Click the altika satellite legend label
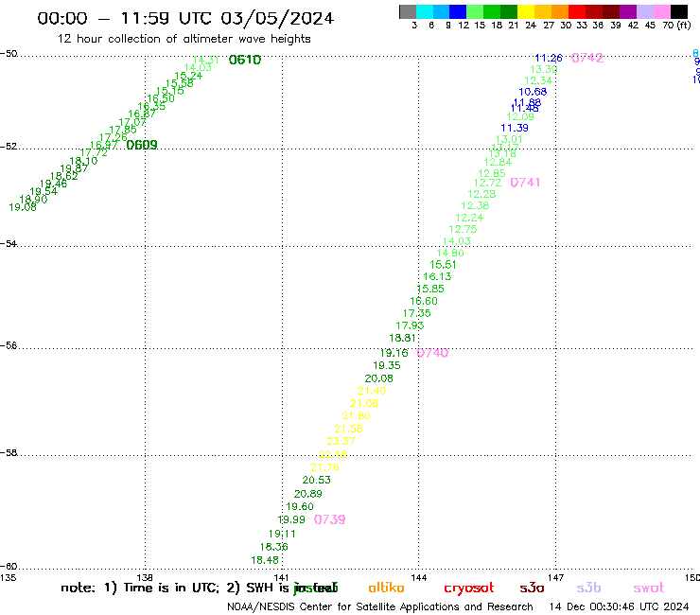 point(387,588)
